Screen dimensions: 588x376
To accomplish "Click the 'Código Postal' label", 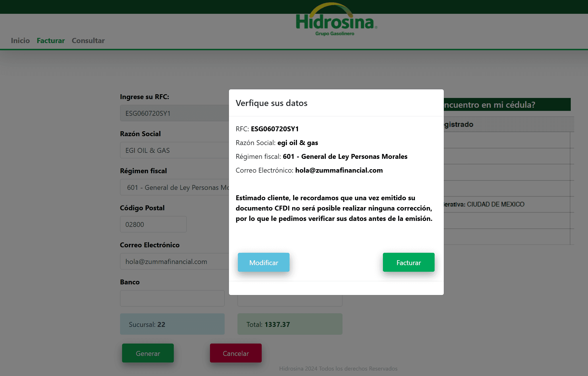I will (142, 208).
